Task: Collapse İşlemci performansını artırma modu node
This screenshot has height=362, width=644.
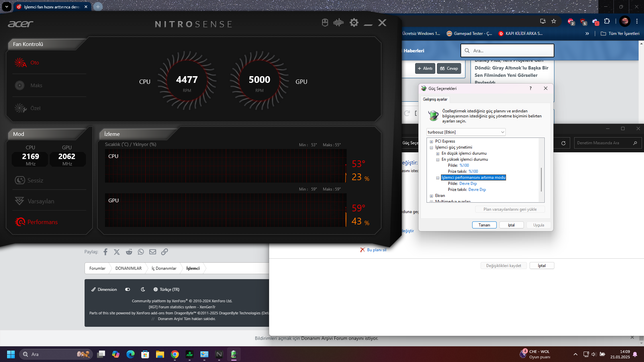Action: [x=438, y=178]
